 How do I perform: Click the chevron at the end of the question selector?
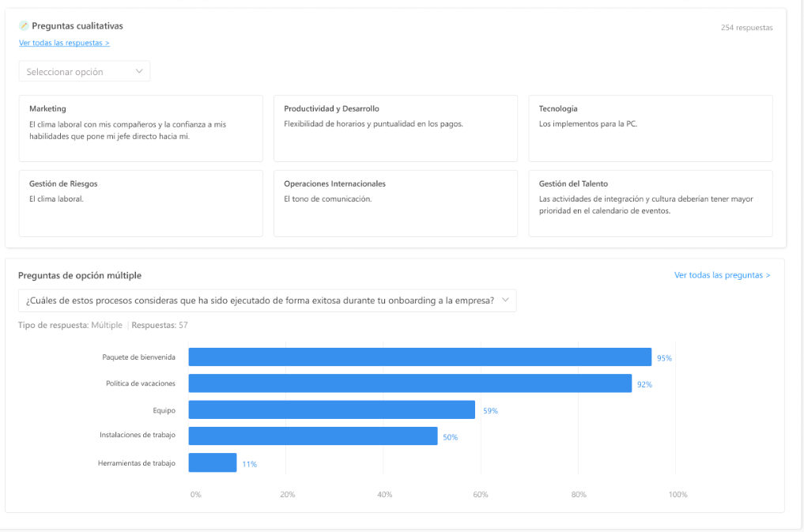point(505,300)
